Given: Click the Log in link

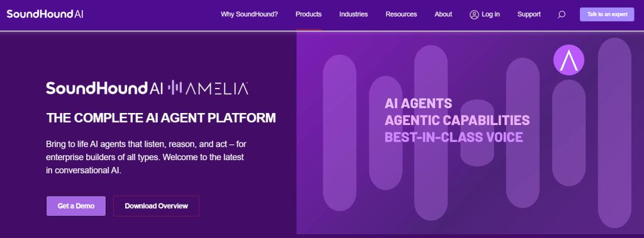Looking at the screenshot, I should pyautogui.click(x=491, y=14).
